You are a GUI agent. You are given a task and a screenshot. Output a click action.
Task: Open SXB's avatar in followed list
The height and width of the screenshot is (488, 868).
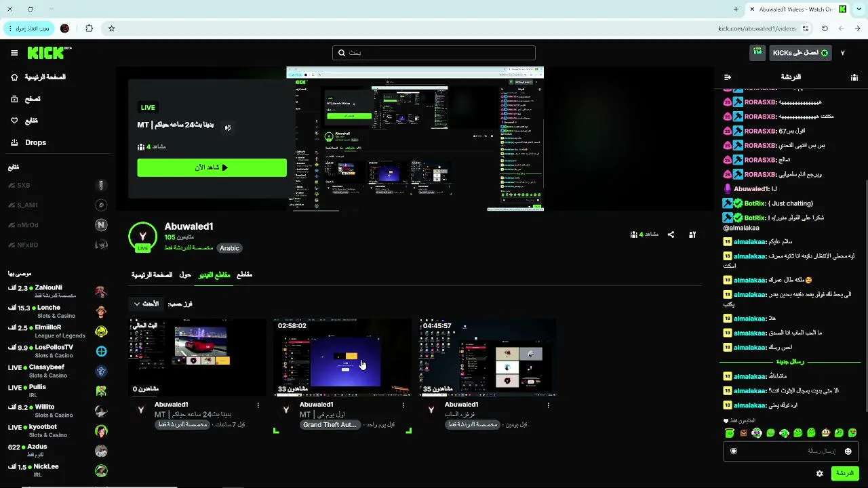(x=101, y=185)
